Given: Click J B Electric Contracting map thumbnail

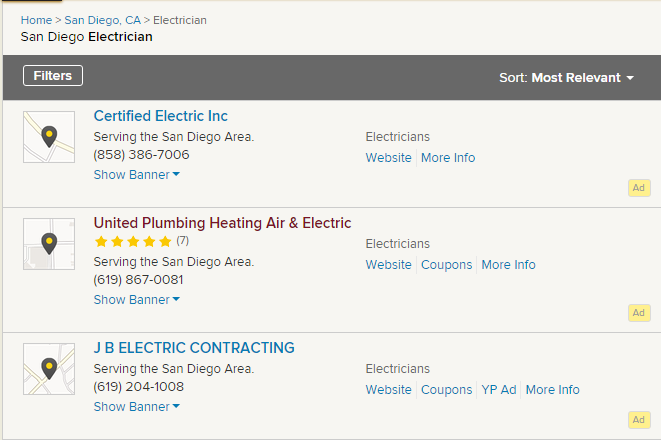Looking at the screenshot, I should click(x=49, y=369).
